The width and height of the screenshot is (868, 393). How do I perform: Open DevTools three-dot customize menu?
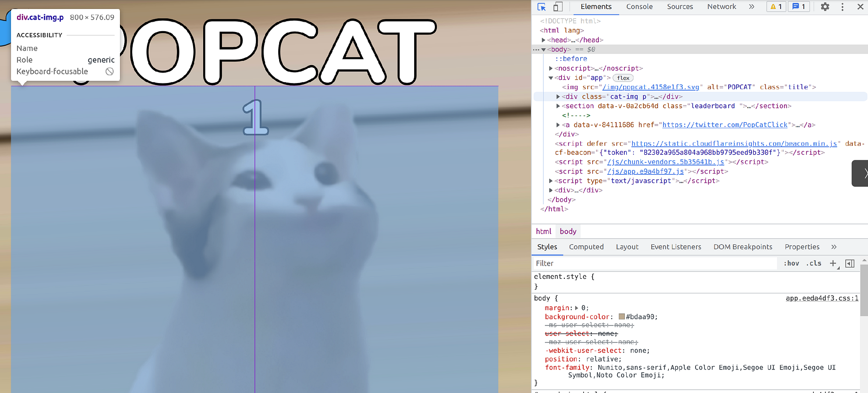click(842, 7)
